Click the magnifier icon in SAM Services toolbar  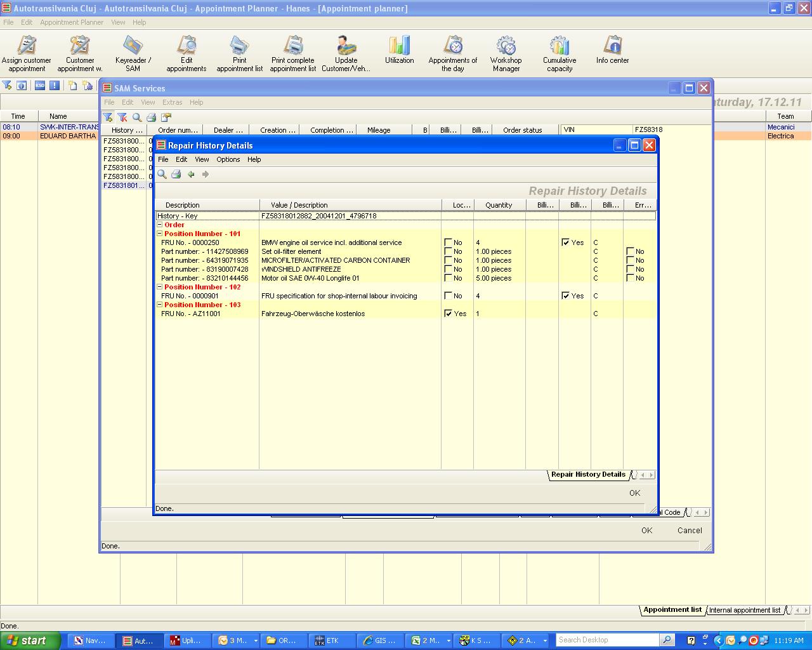click(137, 117)
